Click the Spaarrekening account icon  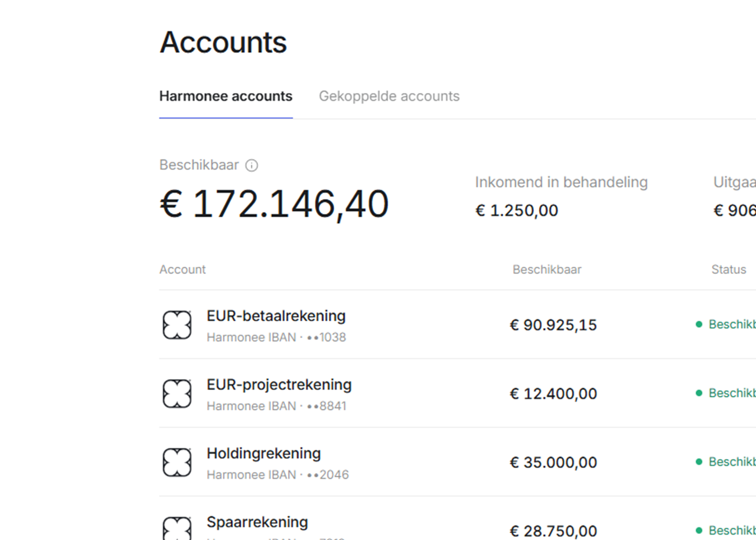pyautogui.click(x=177, y=528)
